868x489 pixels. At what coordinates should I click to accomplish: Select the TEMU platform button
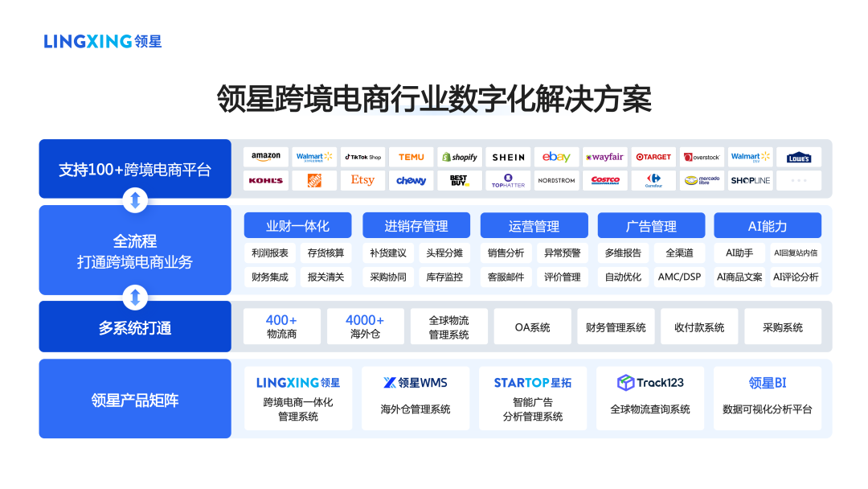tap(411, 157)
